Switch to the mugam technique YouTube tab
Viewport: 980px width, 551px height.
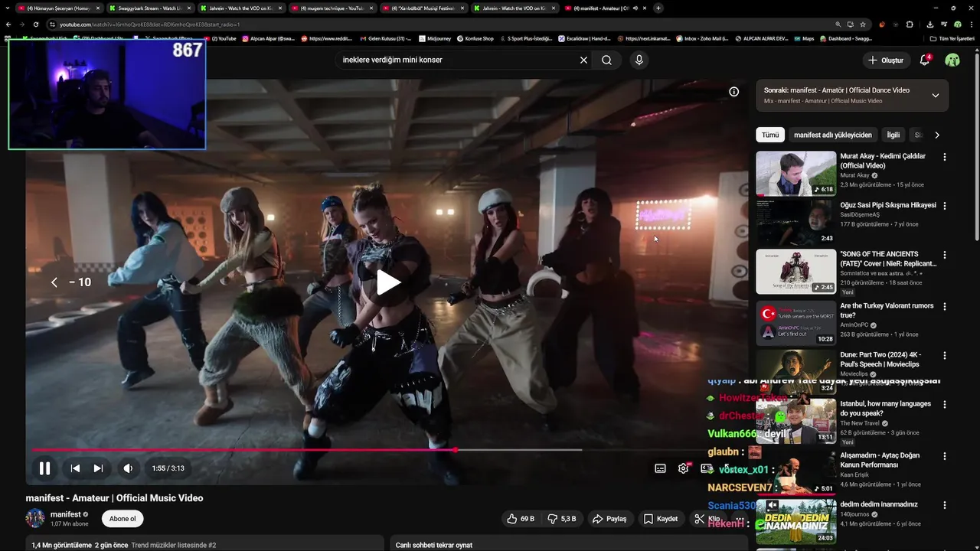pos(332,8)
